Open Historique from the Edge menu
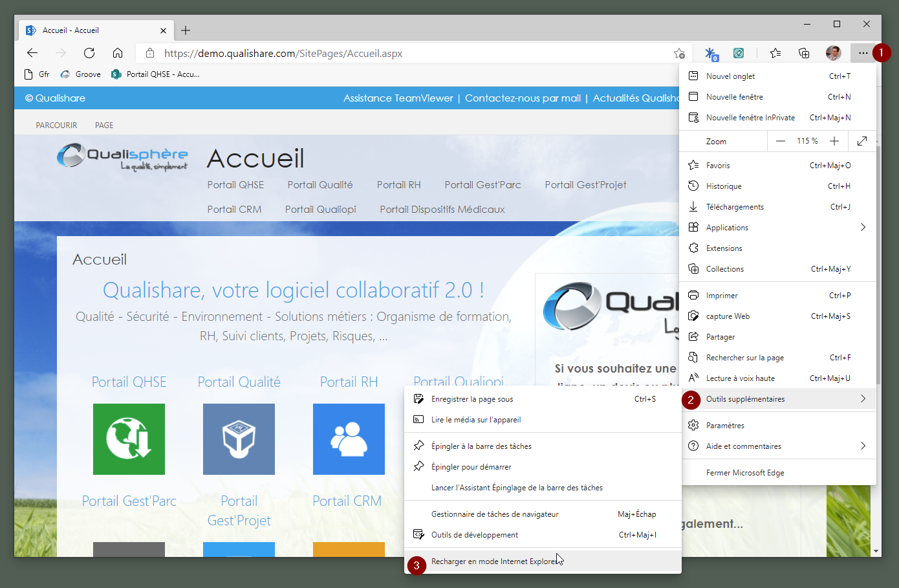899x588 pixels. click(777, 186)
